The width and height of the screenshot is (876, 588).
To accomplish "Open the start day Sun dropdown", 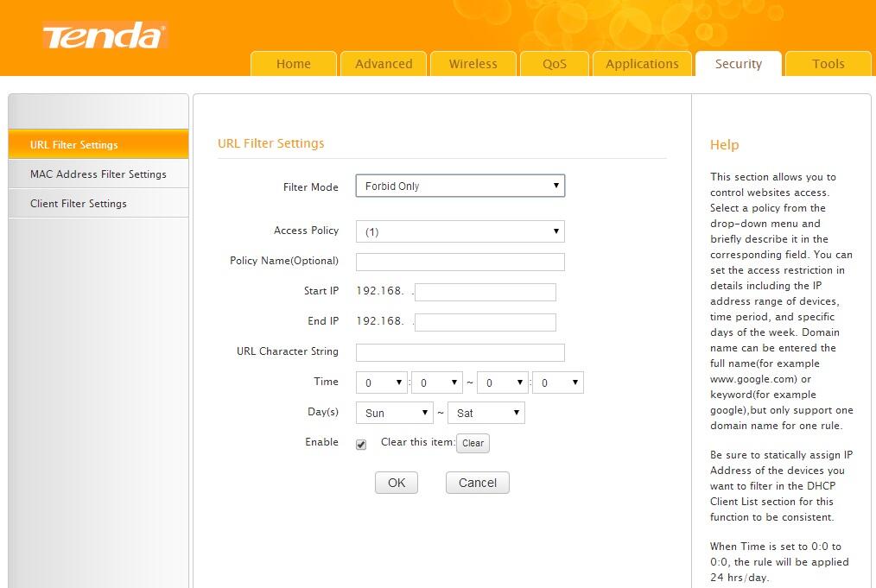I will 395,414.
